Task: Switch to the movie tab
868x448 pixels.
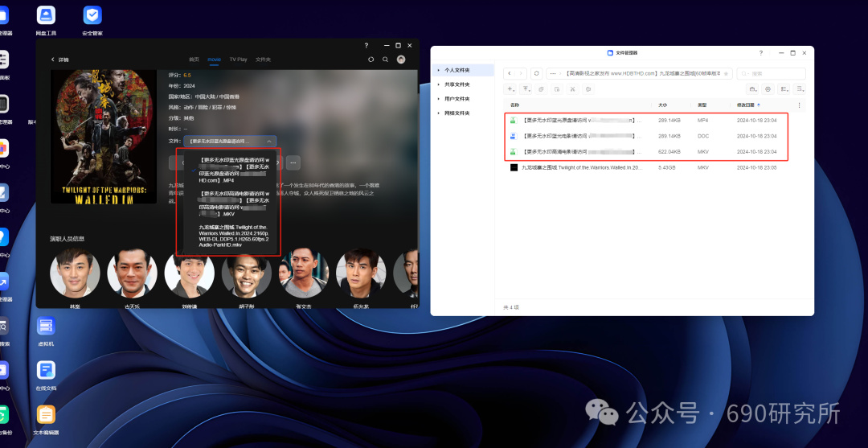Action: tap(215, 60)
